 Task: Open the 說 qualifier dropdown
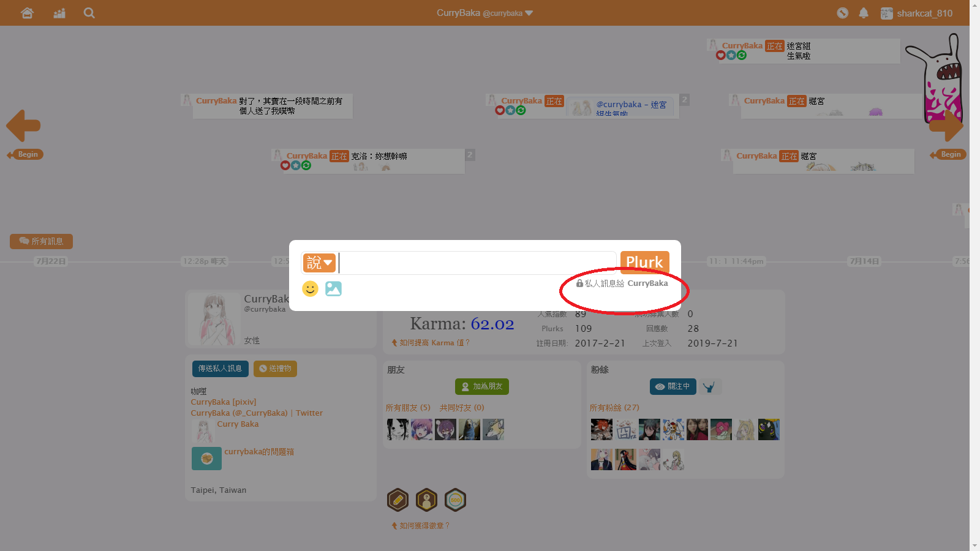(319, 263)
